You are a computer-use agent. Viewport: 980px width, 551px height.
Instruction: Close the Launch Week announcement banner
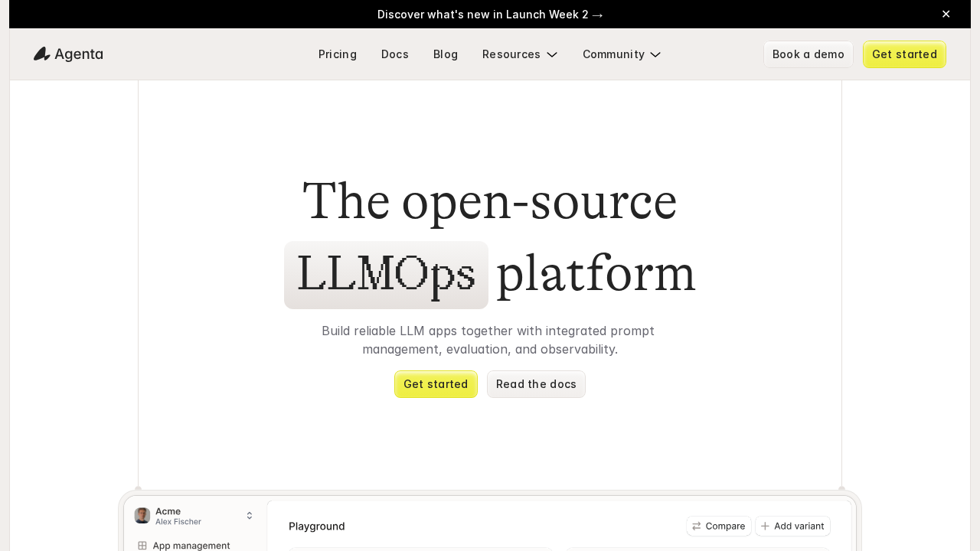click(x=946, y=14)
